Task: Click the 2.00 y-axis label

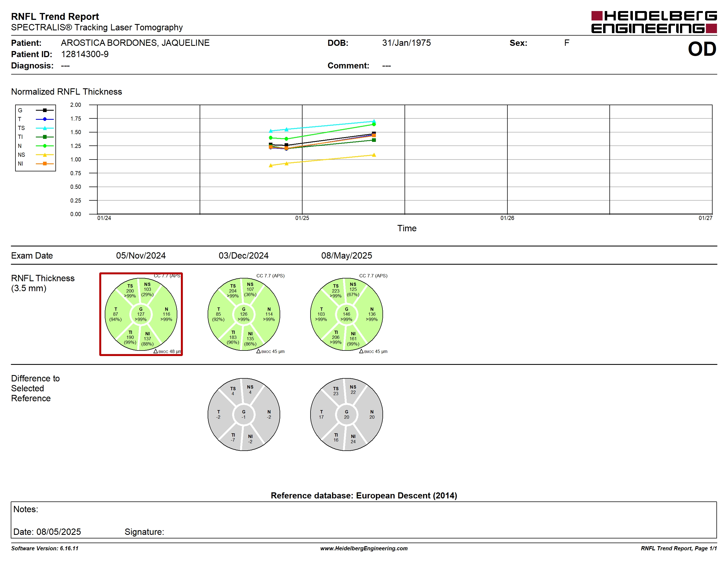Action: 76,105
